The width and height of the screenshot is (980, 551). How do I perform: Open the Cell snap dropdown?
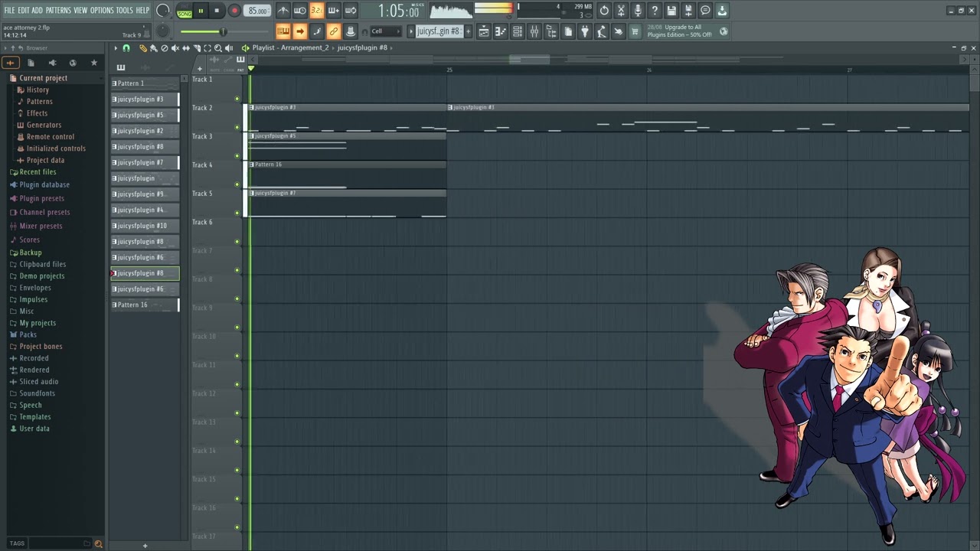(386, 31)
